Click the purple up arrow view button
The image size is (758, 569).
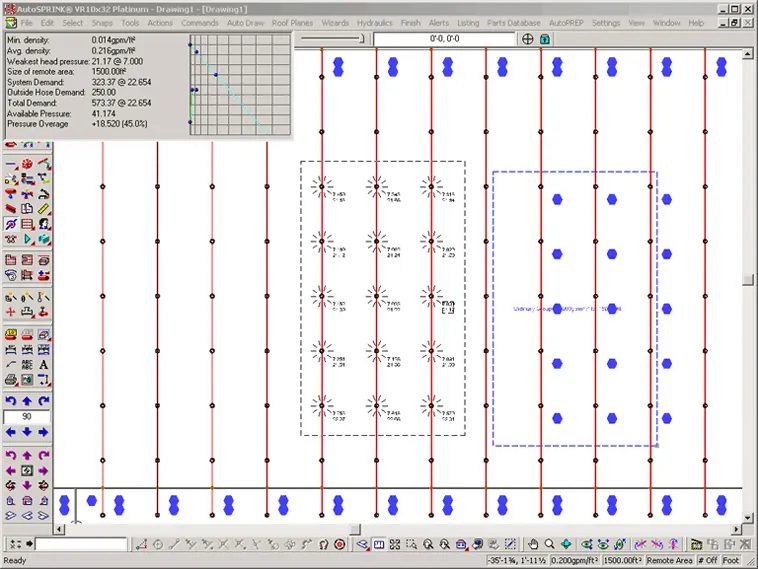pyautogui.click(x=27, y=455)
